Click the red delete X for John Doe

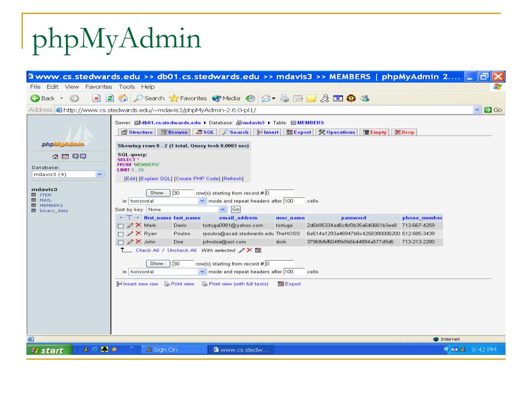click(x=138, y=242)
